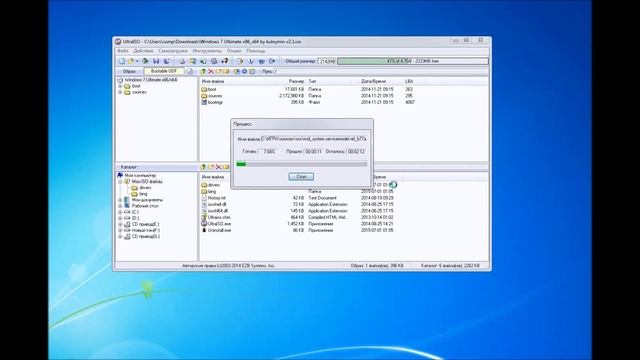Sort image list by Дата/Время column header
640x360 pixels.
[373, 82]
